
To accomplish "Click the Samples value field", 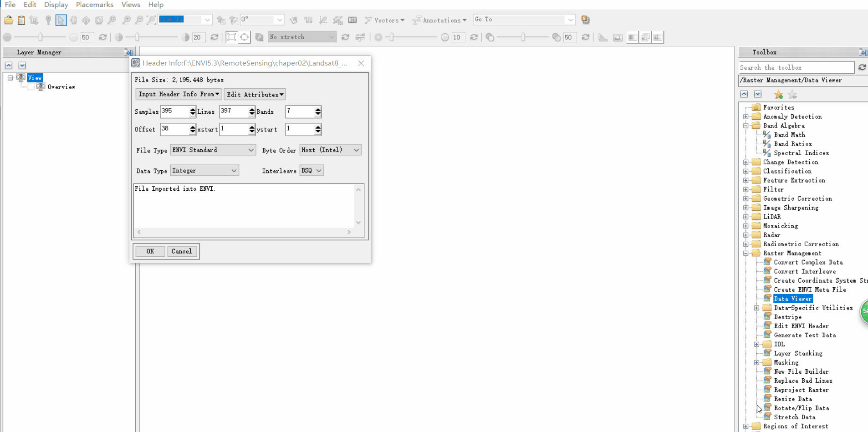I will pos(174,112).
